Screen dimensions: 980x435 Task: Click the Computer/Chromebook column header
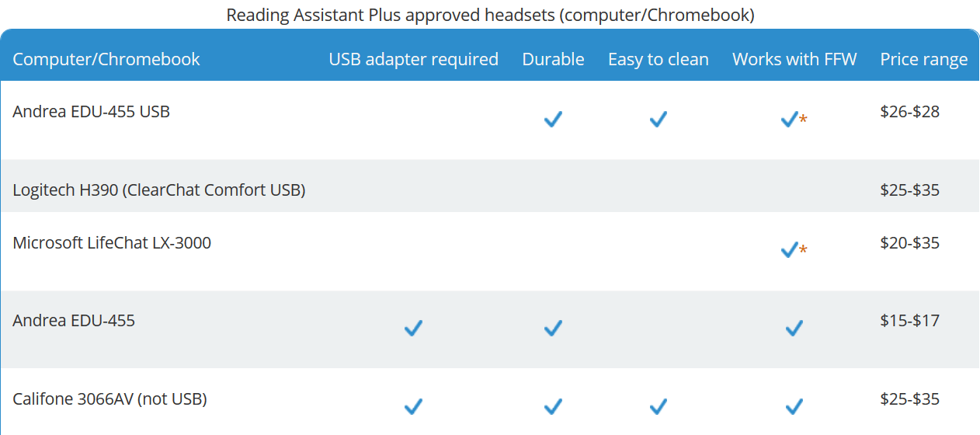click(x=106, y=59)
